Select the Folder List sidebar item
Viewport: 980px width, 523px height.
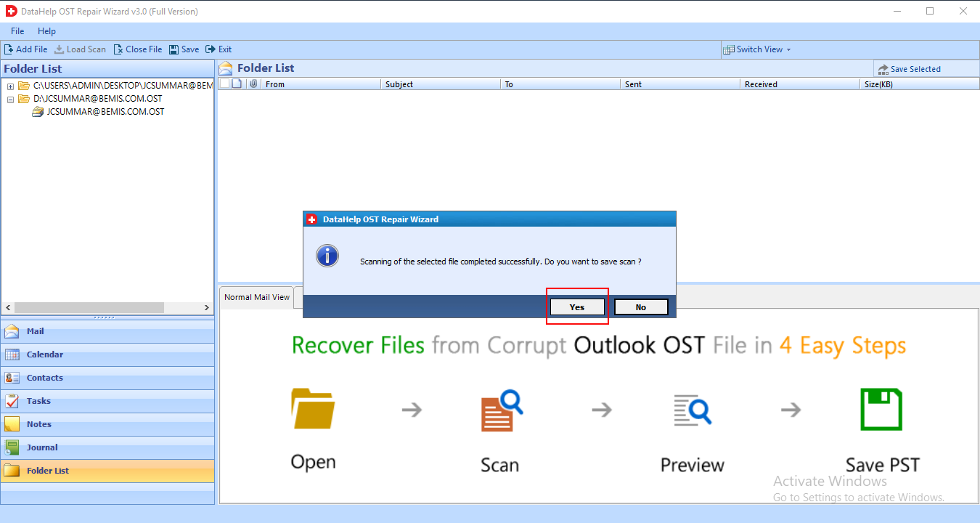pyautogui.click(x=107, y=471)
